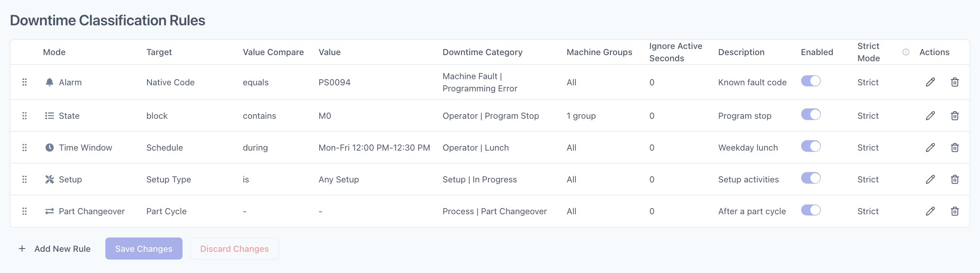Click the Known fault code description
Viewport: 980px width, 273px height.
click(752, 82)
